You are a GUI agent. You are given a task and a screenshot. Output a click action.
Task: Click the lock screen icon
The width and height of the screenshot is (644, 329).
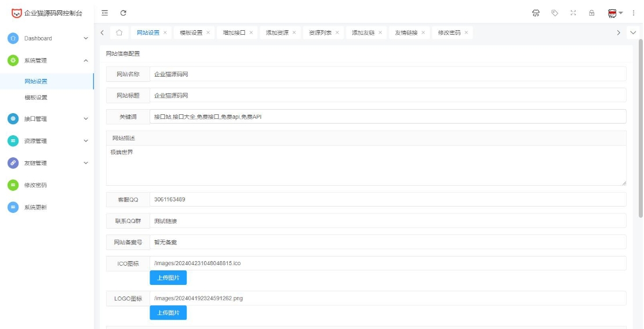(x=592, y=13)
